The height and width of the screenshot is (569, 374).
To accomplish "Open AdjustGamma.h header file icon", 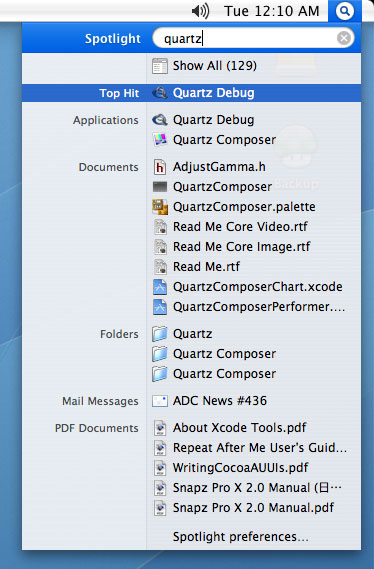I will coord(160,167).
